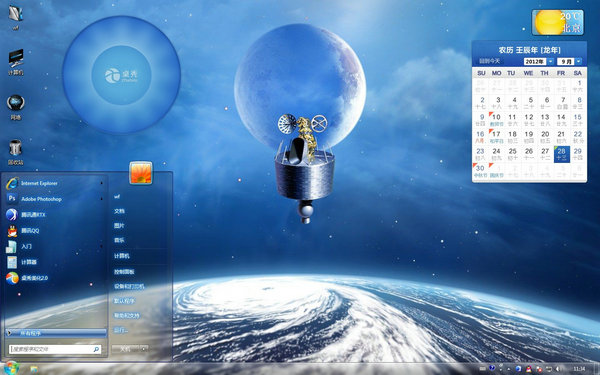Open 文档 from start menu right pane
The height and width of the screenshot is (375, 600).
(119, 211)
